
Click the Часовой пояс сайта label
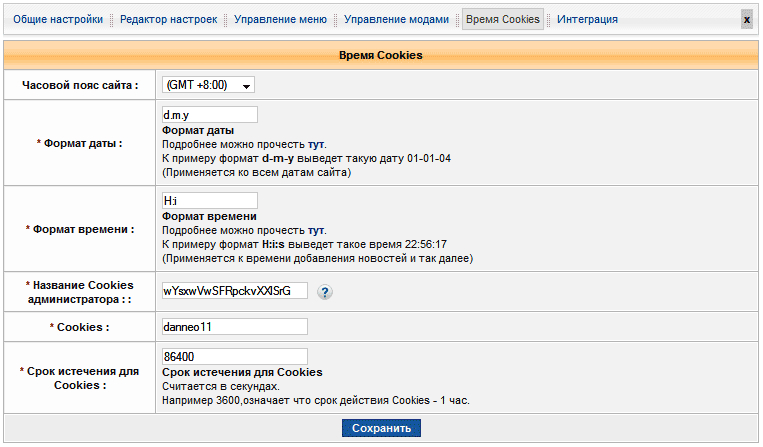(80, 86)
